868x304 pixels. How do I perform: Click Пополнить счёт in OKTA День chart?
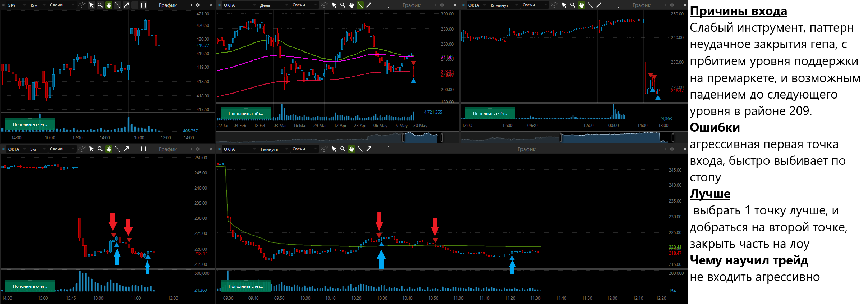[x=246, y=113]
